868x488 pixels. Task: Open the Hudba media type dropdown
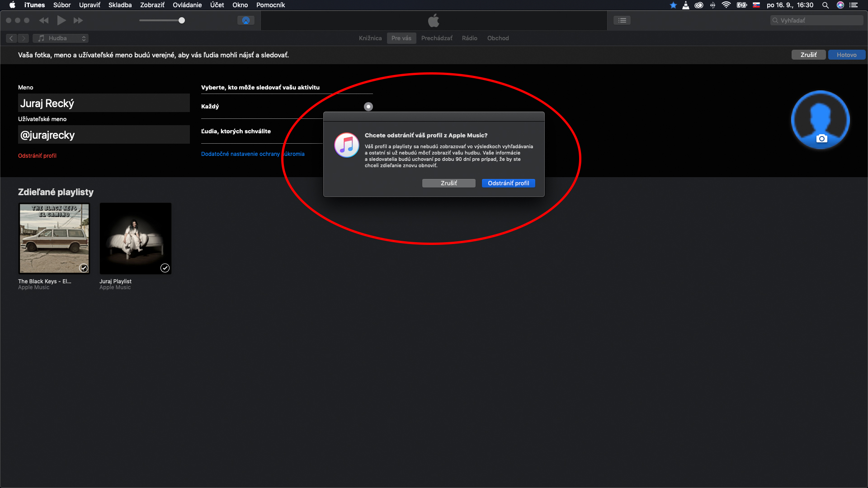click(x=61, y=38)
